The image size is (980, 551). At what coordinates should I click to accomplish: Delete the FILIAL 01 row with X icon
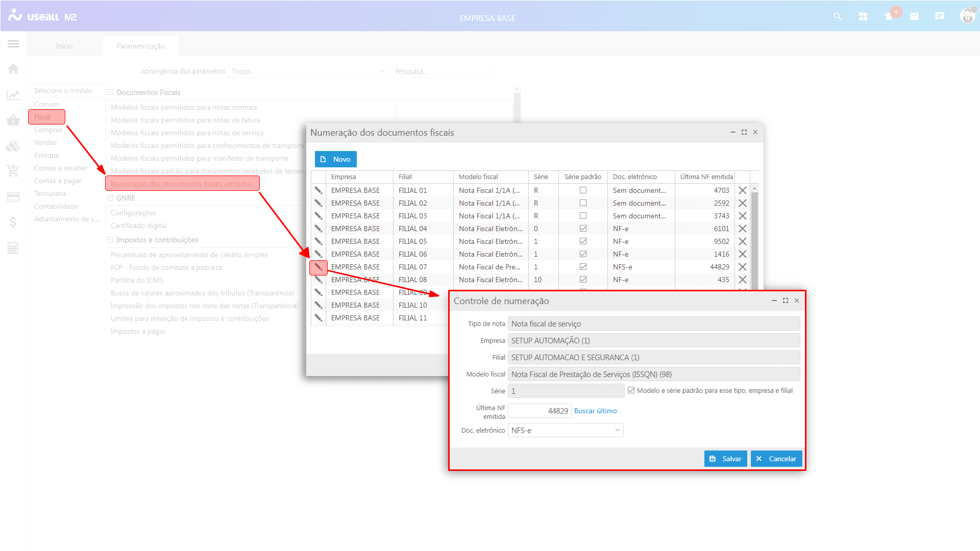[743, 190]
